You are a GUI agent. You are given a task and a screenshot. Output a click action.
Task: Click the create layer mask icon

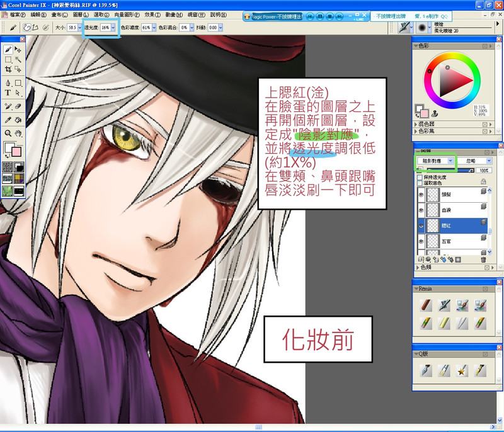pos(458,259)
